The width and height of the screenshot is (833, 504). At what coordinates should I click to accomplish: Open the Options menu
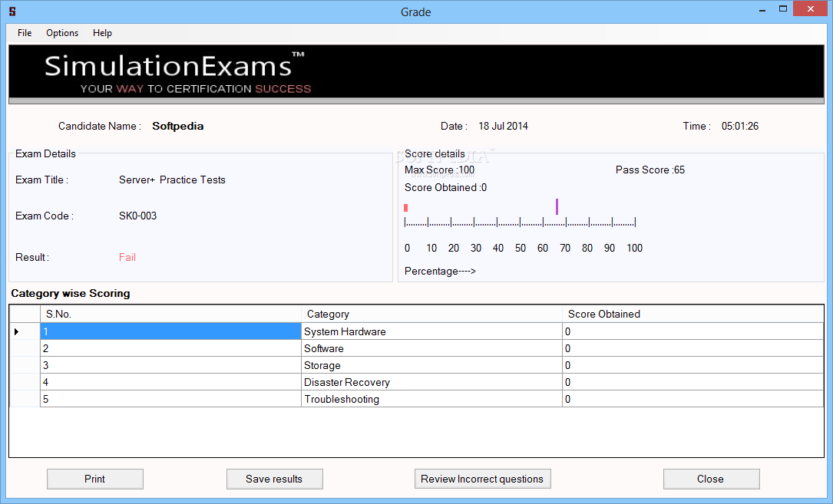[62, 33]
